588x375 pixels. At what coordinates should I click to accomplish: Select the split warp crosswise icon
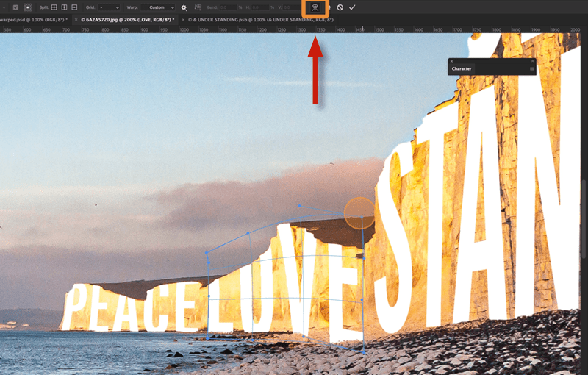click(54, 7)
